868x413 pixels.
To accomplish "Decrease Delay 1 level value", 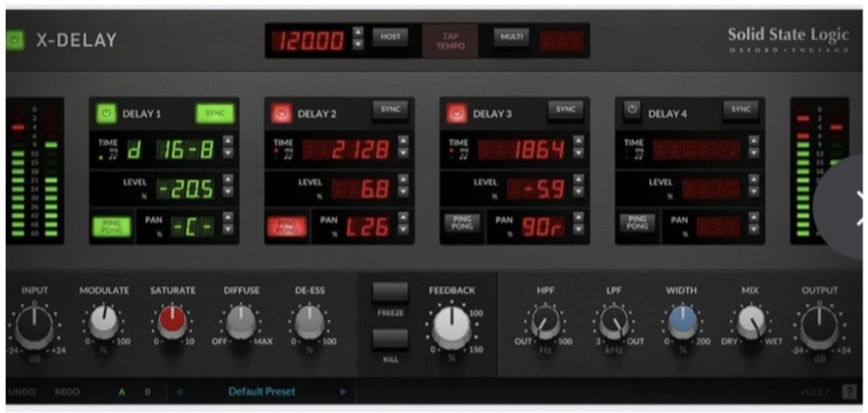I will point(228,191).
